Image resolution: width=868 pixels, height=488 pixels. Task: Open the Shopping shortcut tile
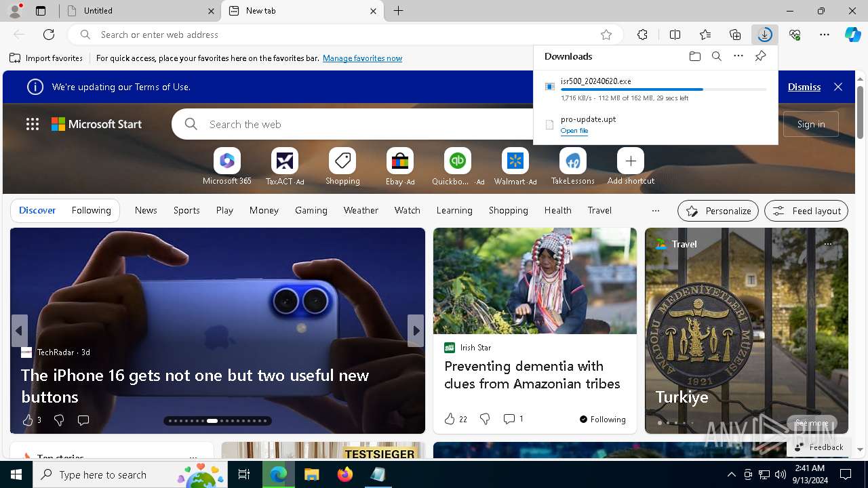point(342,166)
